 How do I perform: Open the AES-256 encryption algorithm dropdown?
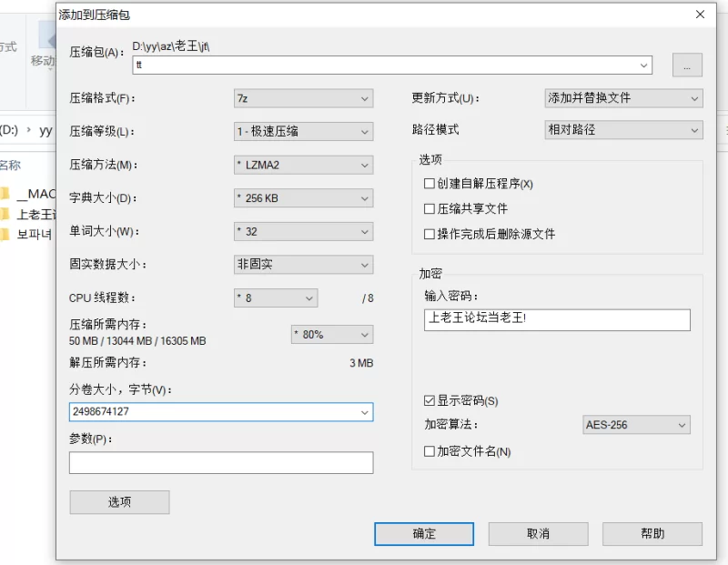[636, 425]
